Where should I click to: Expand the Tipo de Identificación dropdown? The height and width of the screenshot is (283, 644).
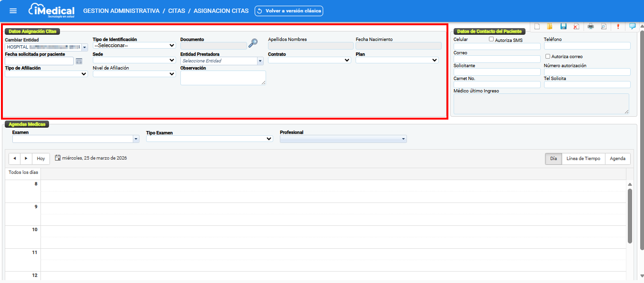[x=134, y=46]
